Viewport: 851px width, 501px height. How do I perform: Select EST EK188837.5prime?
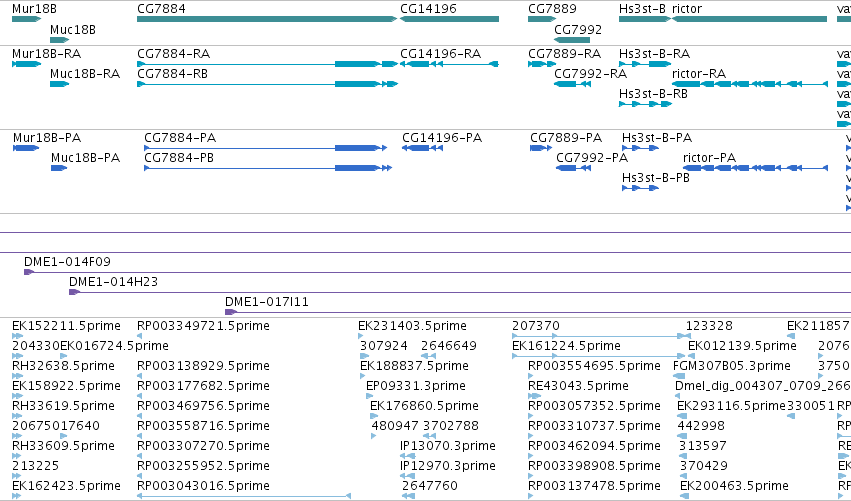[x=415, y=366]
